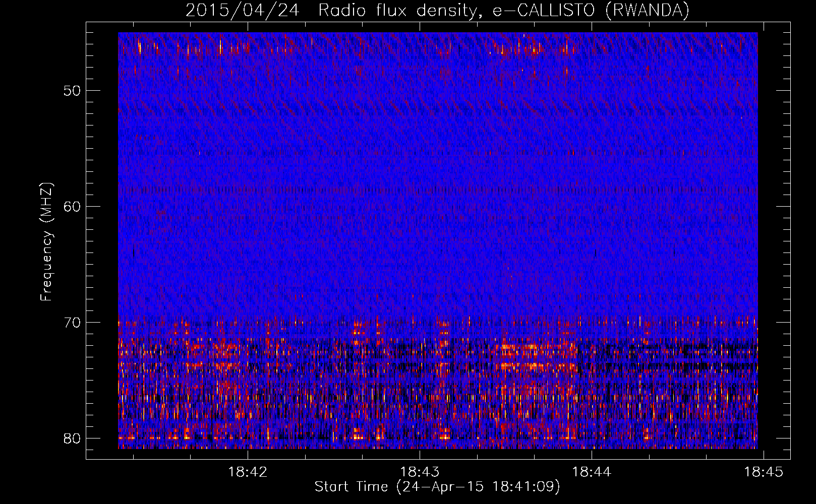Click the 'Start Time (24-Apr-15 18:41:09)' x-axis label

[437, 487]
